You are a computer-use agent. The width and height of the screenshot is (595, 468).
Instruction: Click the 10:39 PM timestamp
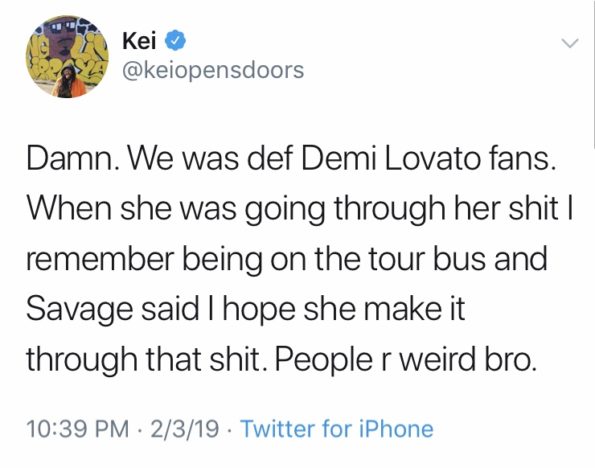click(78, 429)
